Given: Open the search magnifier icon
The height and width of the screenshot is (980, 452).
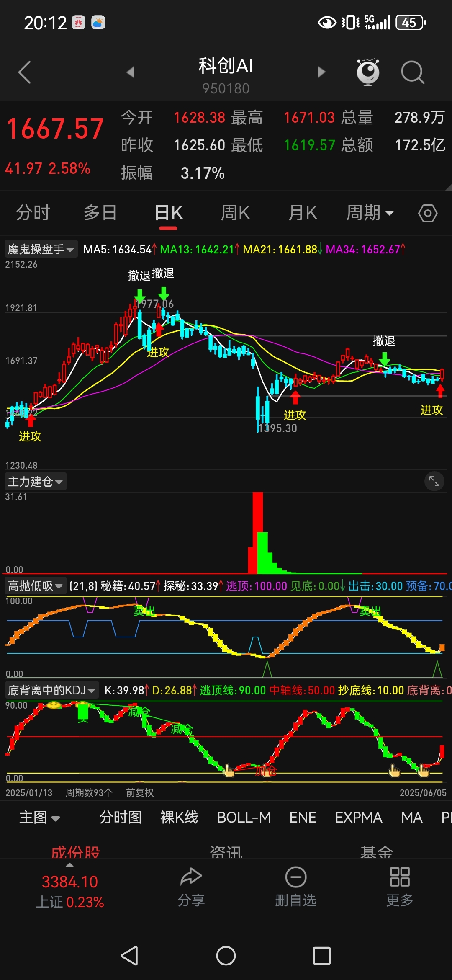Looking at the screenshot, I should [x=413, y=72].
